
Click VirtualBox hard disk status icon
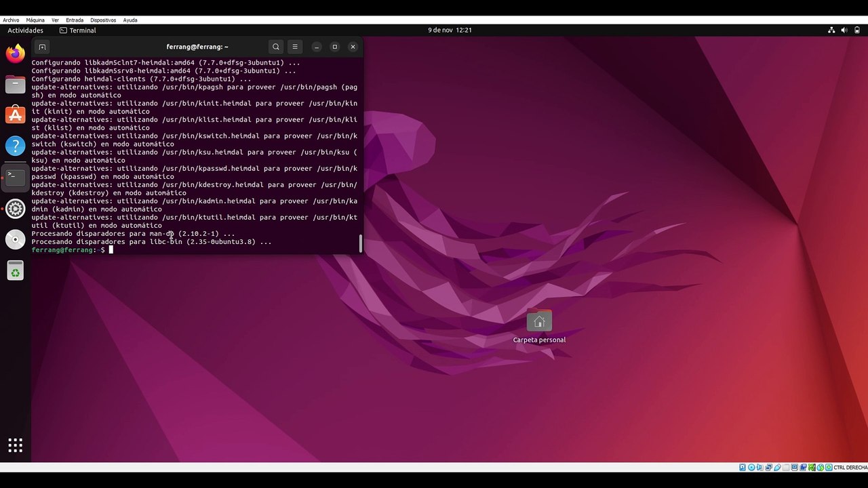pyautogui.click(x=743, y=468)
